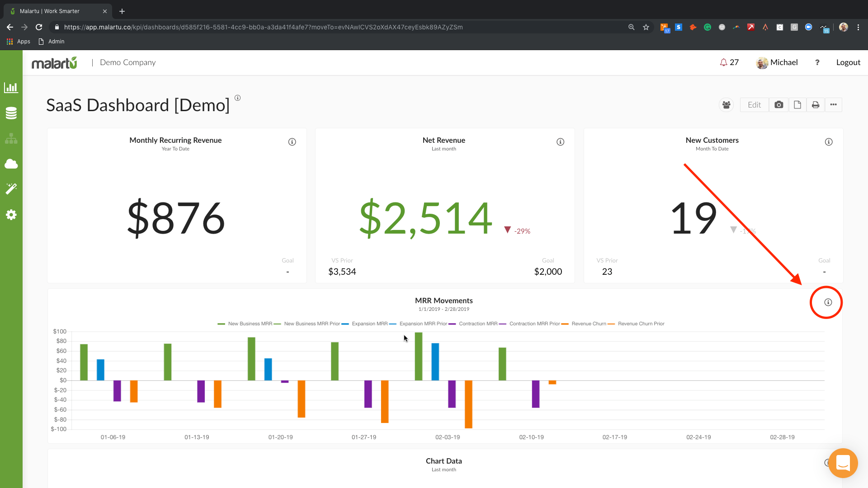
Task: Open notifications bell showing 27
Action: 729,62
